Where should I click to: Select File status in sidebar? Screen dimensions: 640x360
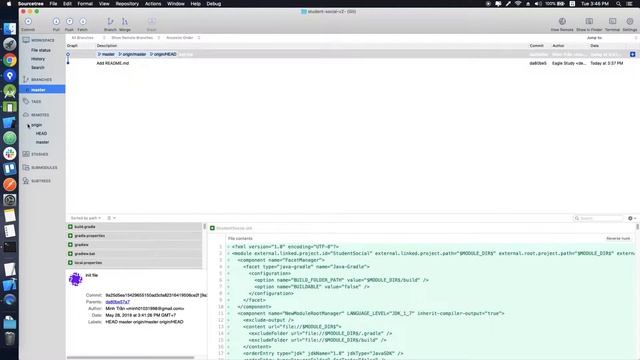[x=41, y=50]
